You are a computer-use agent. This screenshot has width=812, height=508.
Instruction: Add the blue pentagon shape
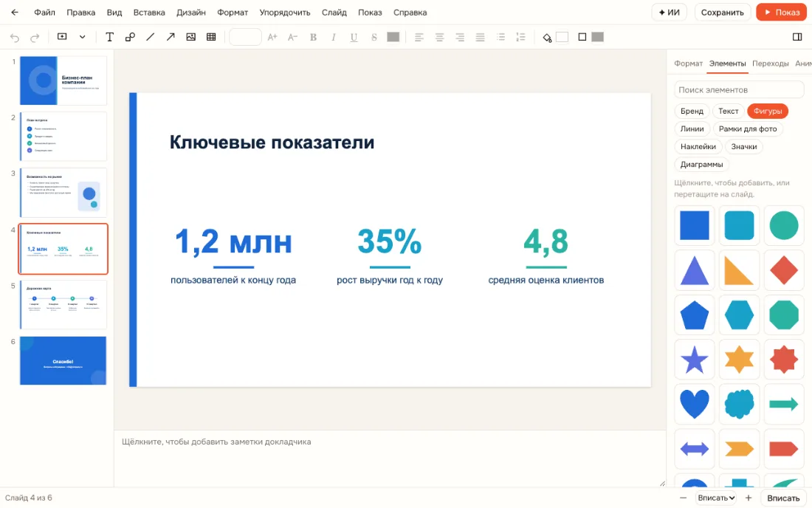(695, 315)
